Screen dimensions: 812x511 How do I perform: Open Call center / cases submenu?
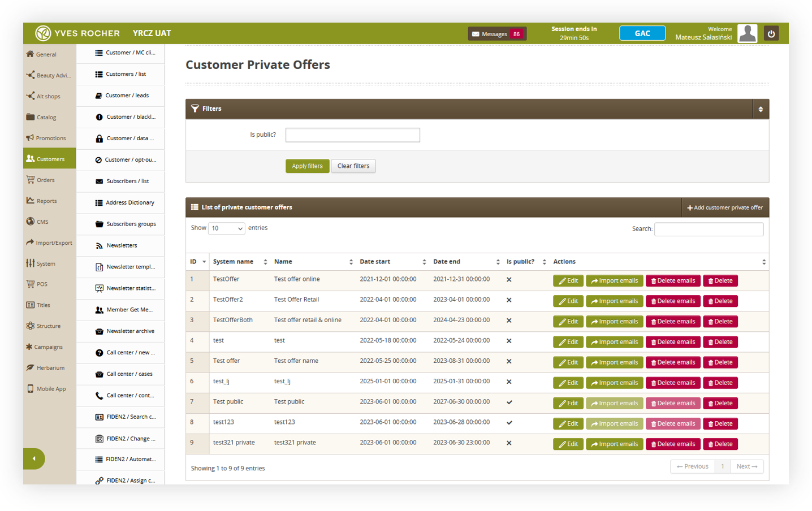pos(120,374)
